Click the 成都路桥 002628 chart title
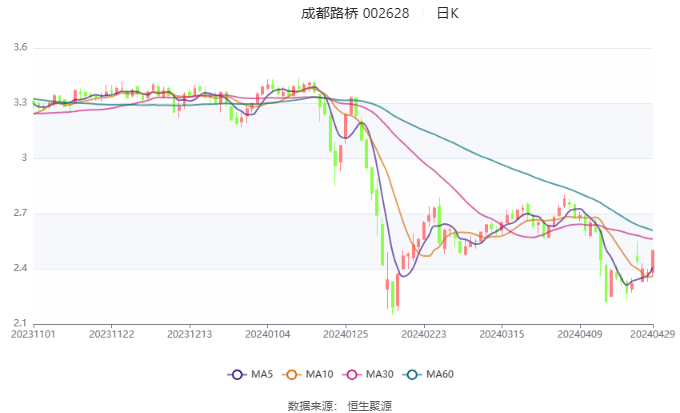The height and width of the screenshot is (413, 680). tap(355, 14)
